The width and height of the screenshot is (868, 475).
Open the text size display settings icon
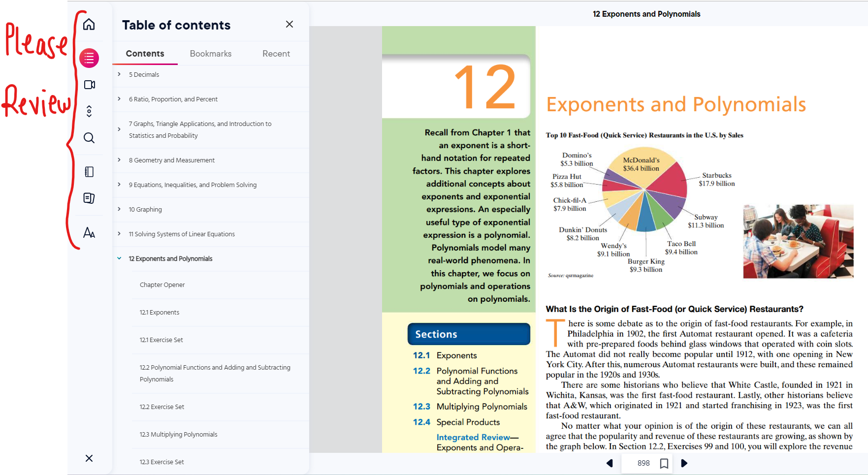(x=89, y=232)
